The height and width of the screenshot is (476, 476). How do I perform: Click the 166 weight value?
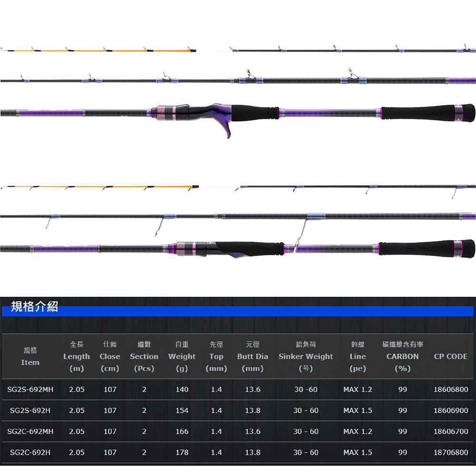click(x=182, y=431)
